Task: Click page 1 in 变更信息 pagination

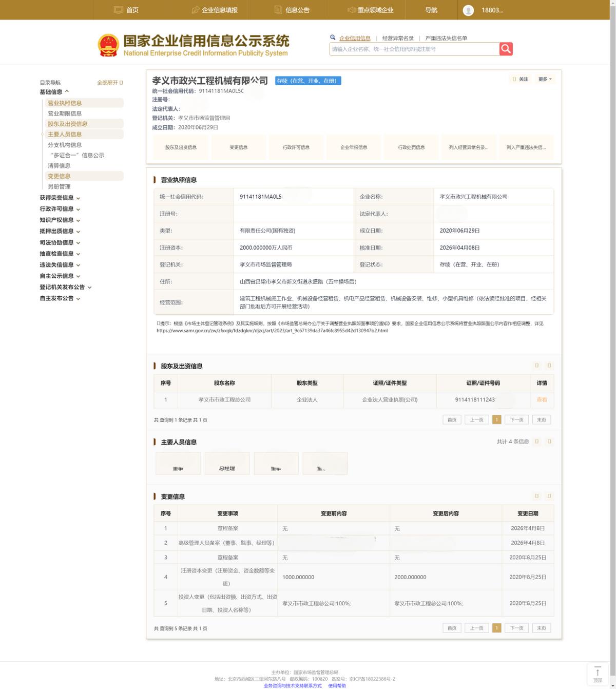Action: (496, 628)
